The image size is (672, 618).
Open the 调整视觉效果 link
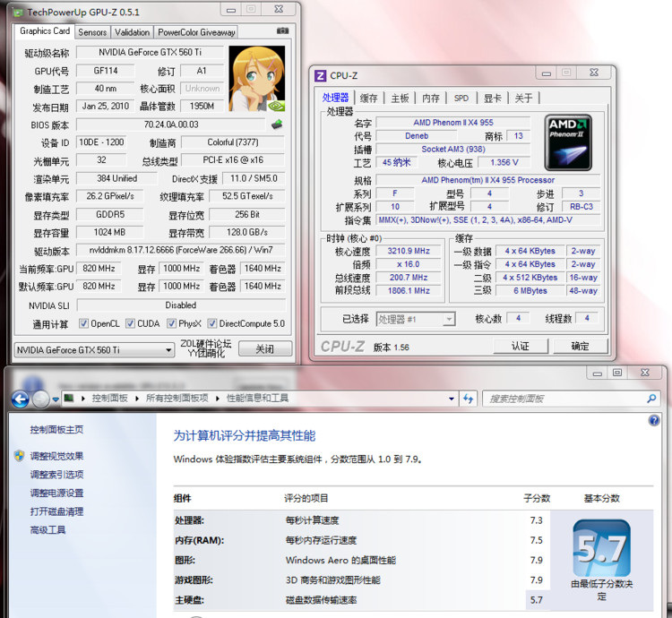point(56,456)
